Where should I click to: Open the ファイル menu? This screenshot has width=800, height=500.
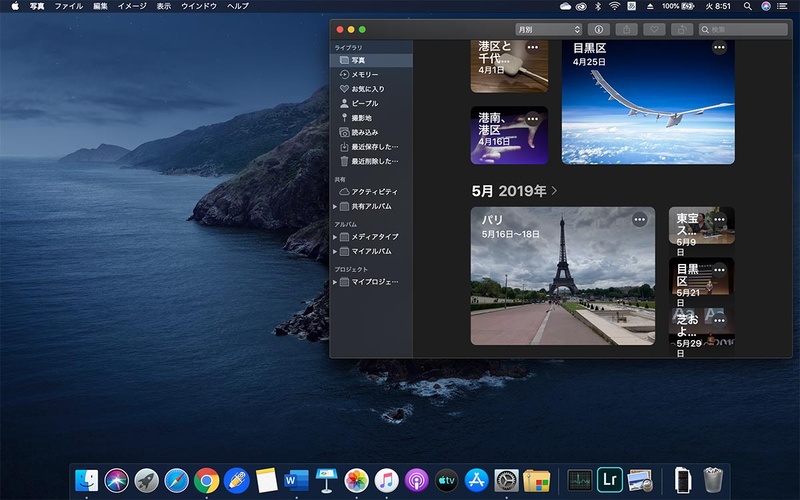point(68,6)
